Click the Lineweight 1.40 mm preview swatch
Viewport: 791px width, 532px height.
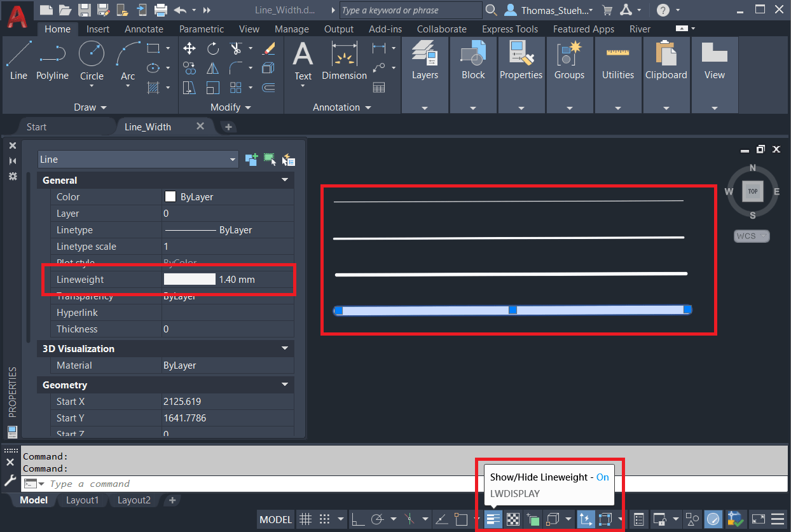[189, 280]
